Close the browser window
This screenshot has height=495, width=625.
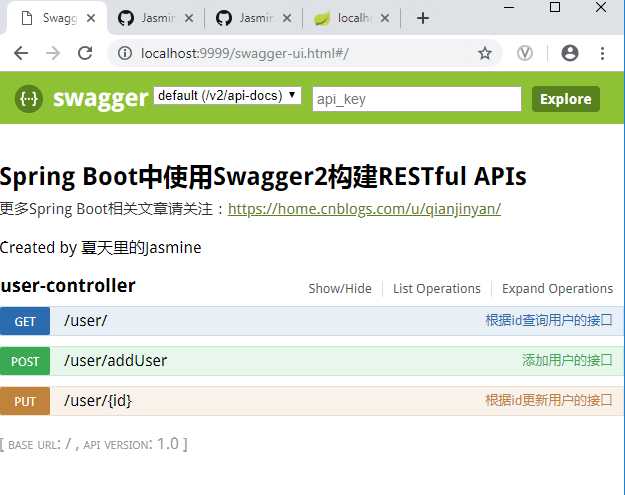[x=601, y=7]
